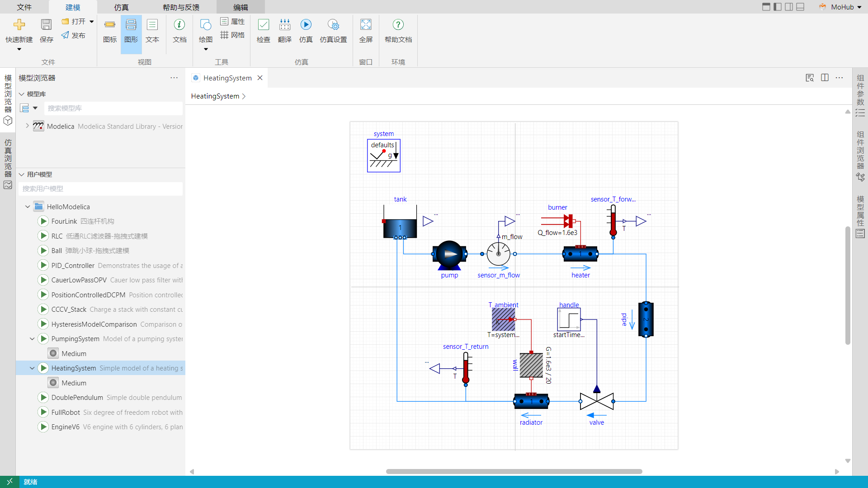Image resolution: width=868 pixels, height=488 pixels.
Task: Select the radiator component
Action: pos(531,401)
